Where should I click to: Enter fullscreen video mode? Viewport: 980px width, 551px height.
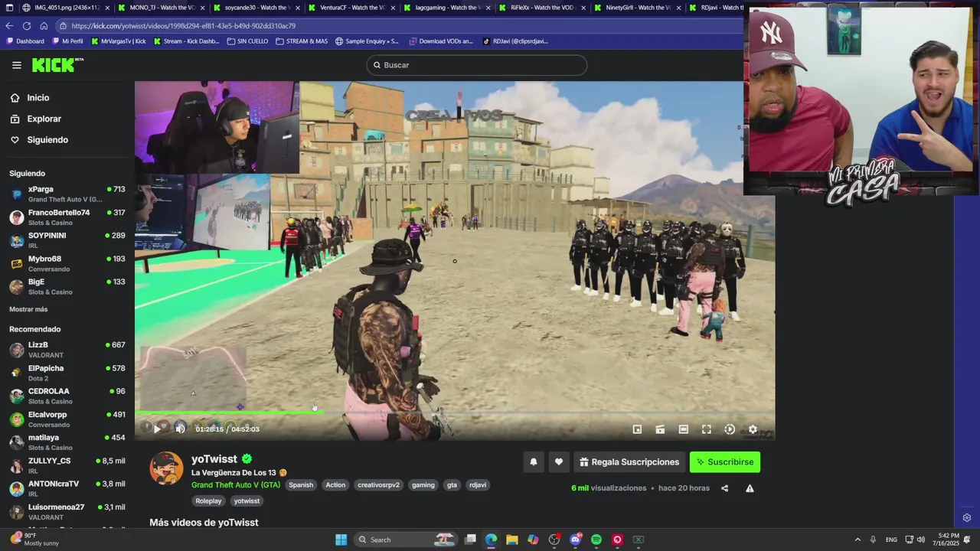pyautogui.click(x=707, y=429)
